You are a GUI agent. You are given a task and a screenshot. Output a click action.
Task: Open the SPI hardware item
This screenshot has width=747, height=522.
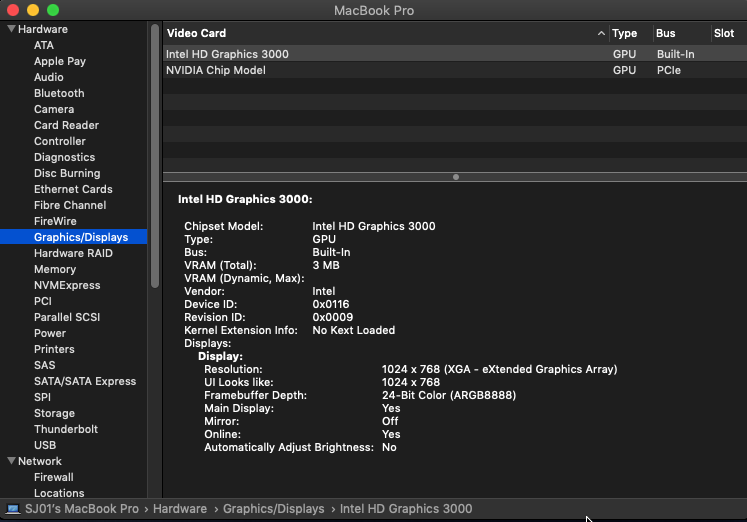[42, 397]
